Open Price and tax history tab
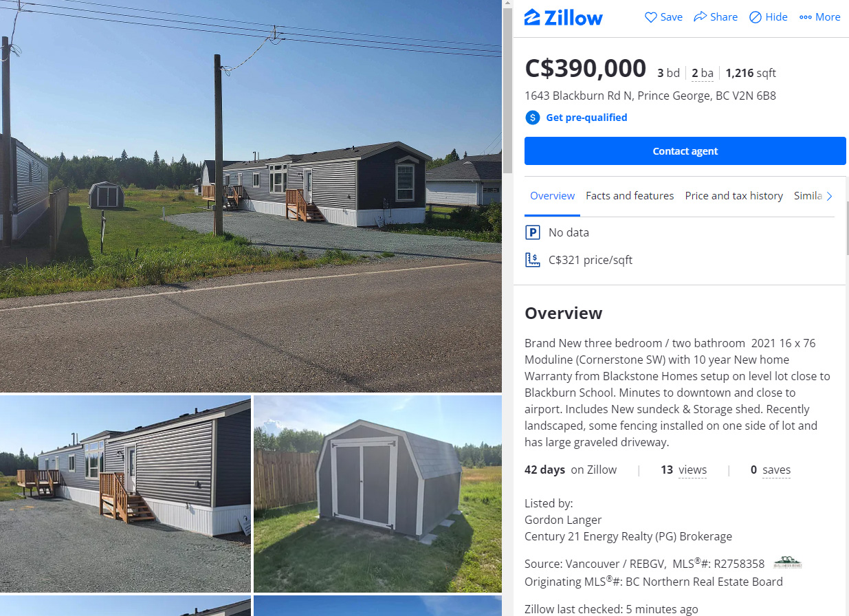 [734, 196]
